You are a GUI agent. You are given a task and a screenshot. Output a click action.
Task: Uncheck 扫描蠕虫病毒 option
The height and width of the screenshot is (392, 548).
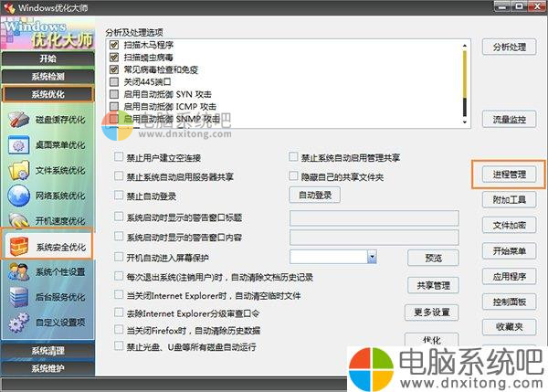[114, 57]
